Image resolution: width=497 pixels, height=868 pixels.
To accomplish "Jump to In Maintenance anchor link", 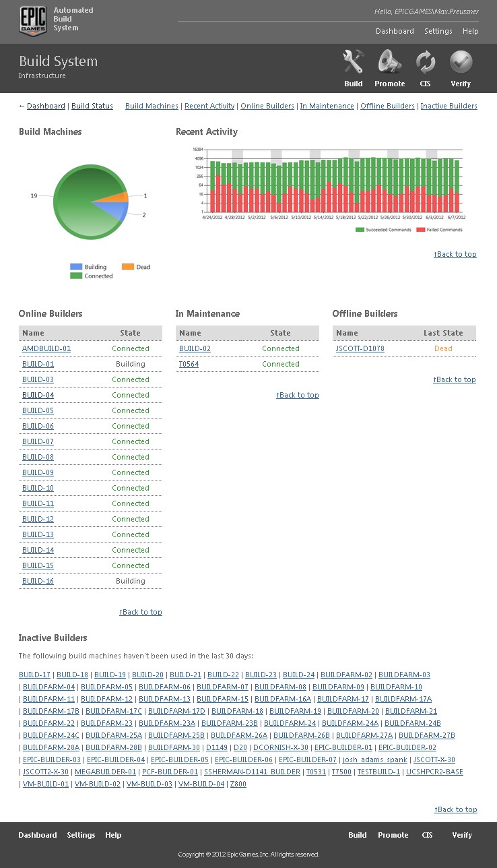I will (x=327, y=106).
